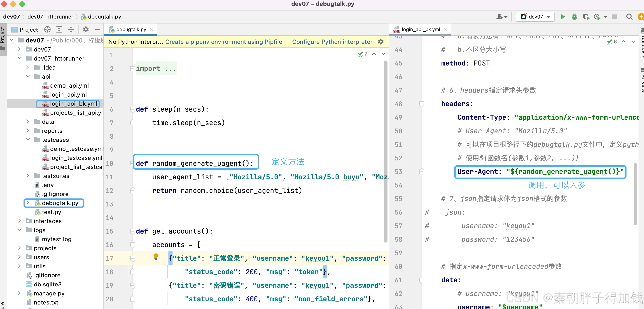
Task: Click Select Opened File locate icon
Action: [47, 30]
